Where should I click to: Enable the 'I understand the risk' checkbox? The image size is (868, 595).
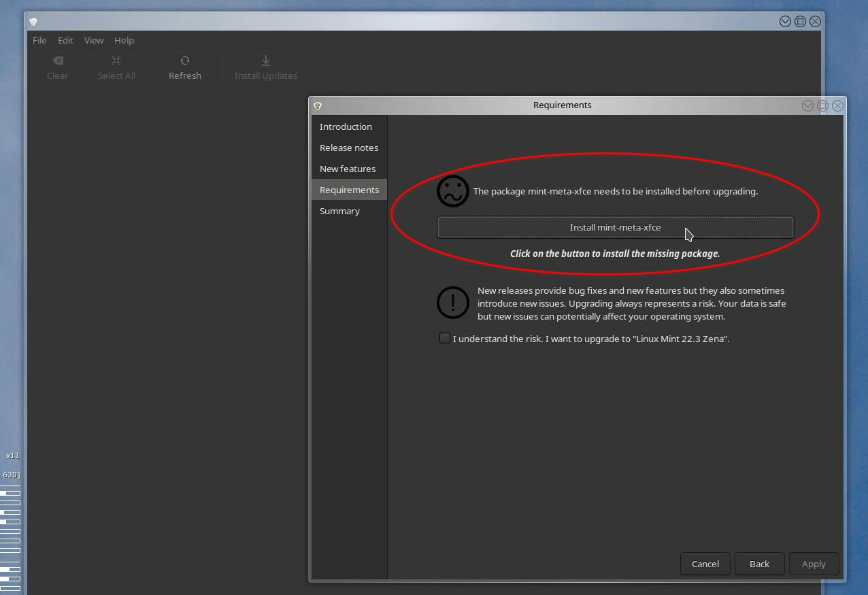pyautogui.click(x=445, y=338)
